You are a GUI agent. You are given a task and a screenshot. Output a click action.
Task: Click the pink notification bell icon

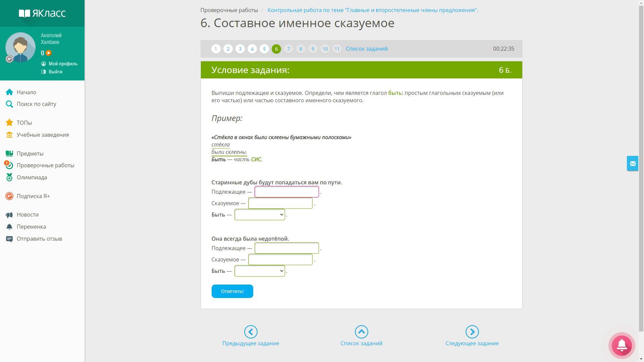point(622,345)
